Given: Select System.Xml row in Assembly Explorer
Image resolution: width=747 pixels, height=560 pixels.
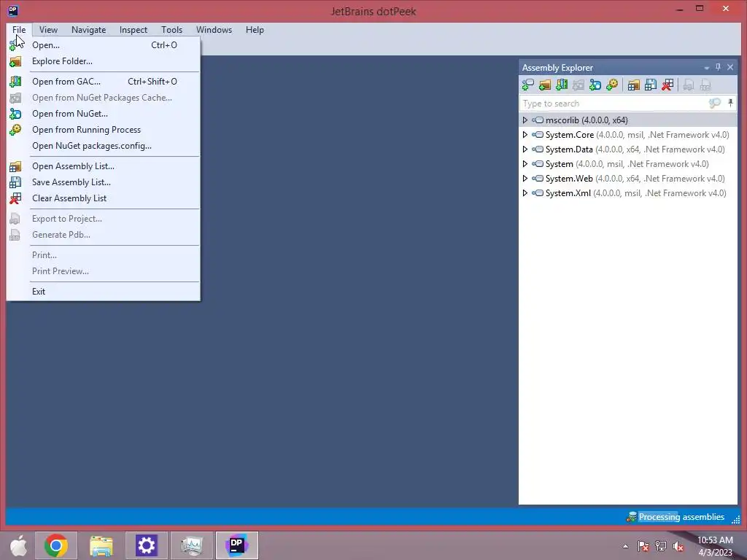Looking at the screenshot, I should point(629,193).
